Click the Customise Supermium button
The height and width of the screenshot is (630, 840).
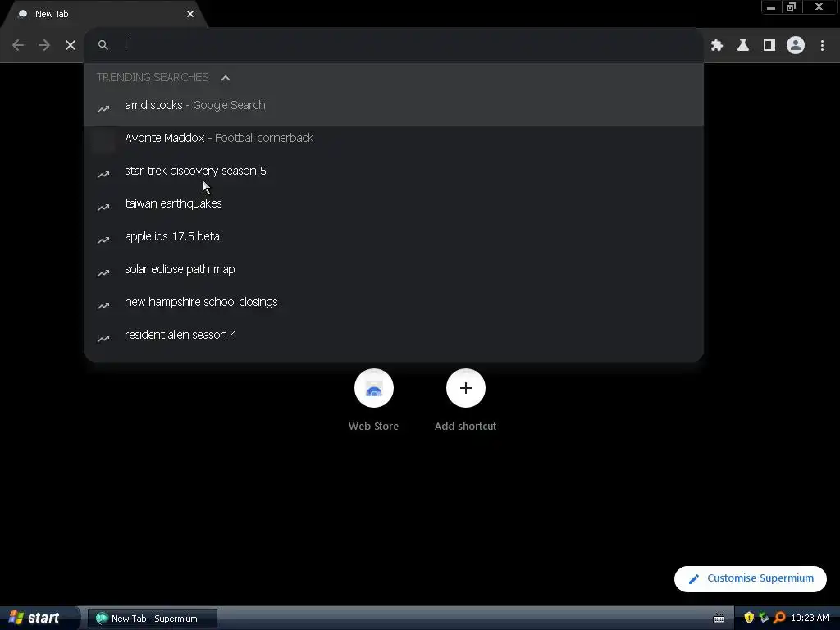pyautogui.click(x=750, y=578)
